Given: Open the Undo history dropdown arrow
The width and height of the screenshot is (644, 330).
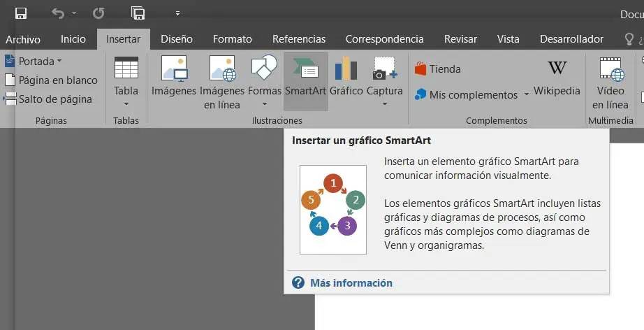Looking at the screenshot, I should tap(74, 13).
